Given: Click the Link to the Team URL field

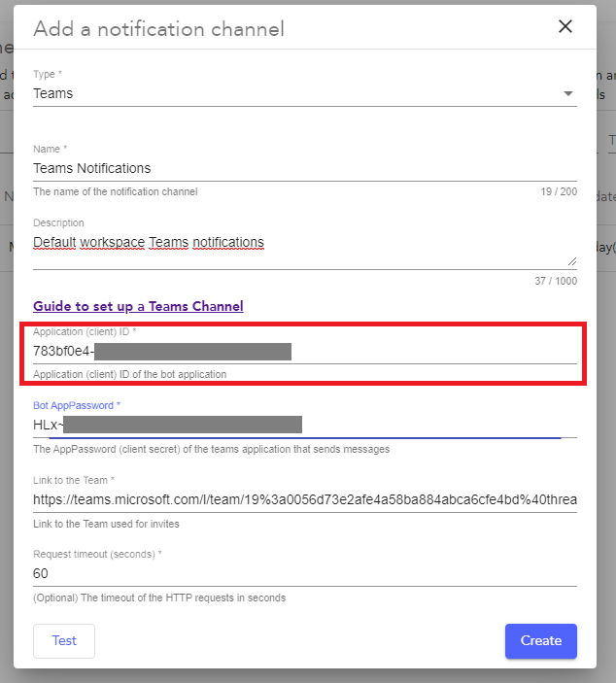Looking at the screenshot, I should pos(305,499).
